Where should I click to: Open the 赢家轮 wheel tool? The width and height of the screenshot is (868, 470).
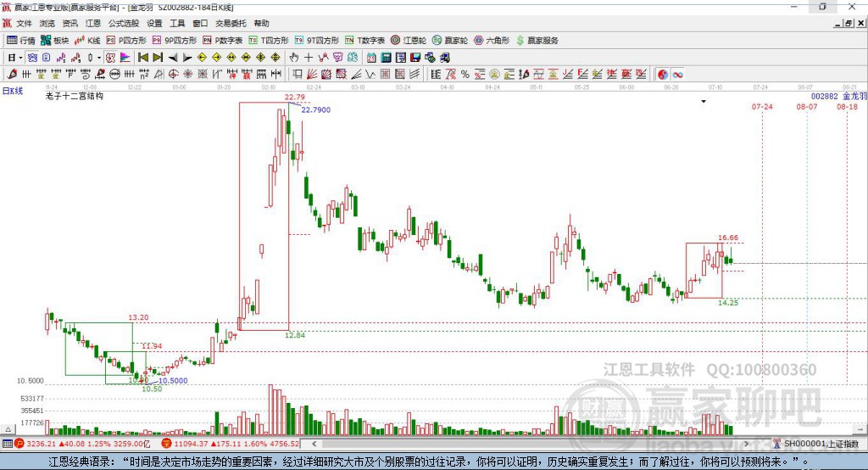[450, 41]
